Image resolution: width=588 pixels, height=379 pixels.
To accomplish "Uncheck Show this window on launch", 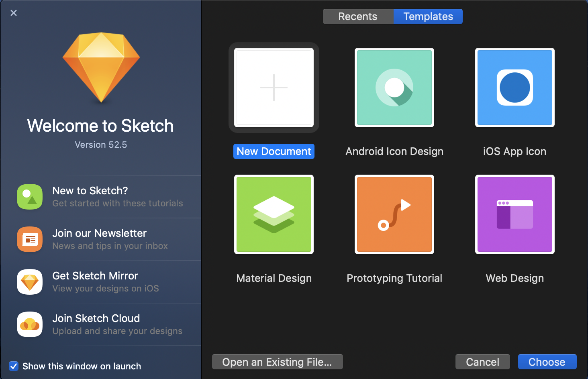I will (14, 366).
